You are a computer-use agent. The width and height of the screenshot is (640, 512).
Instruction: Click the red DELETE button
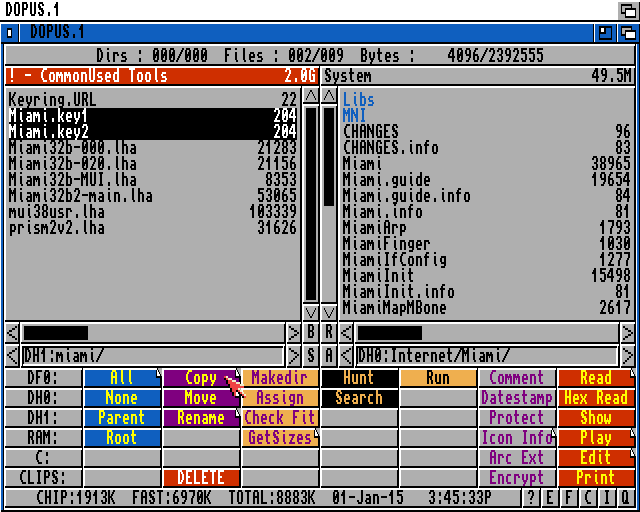(x=201, y=478)
